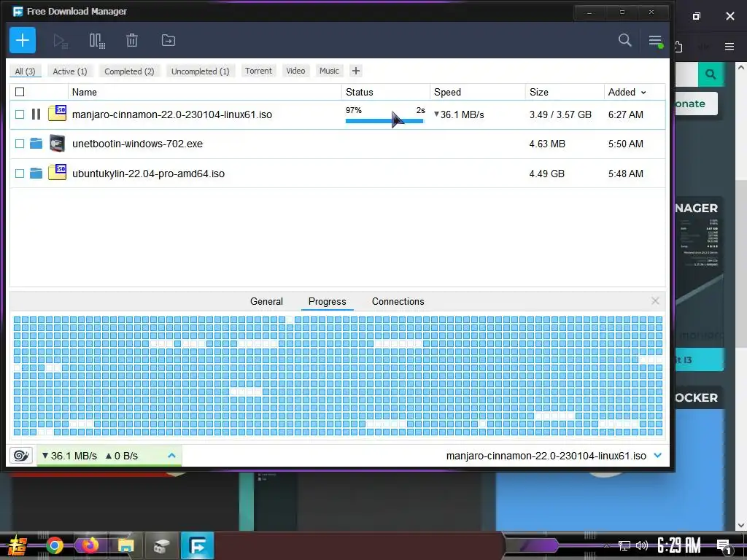Expand the speed panel chevron in status bar
This screenshot has width=747, height=560.
coord(172,456)
